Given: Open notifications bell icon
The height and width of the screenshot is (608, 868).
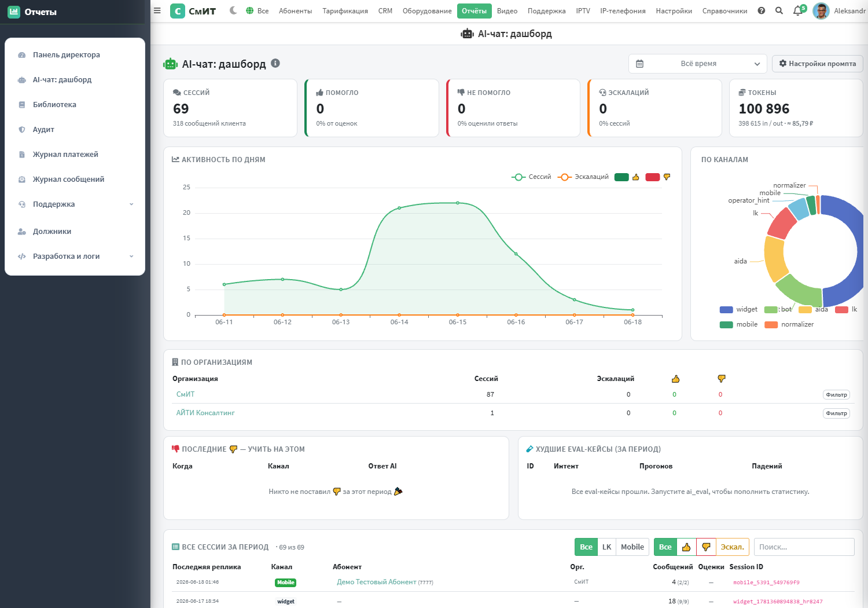Looking at the screenshot, I should pos(798,10).
